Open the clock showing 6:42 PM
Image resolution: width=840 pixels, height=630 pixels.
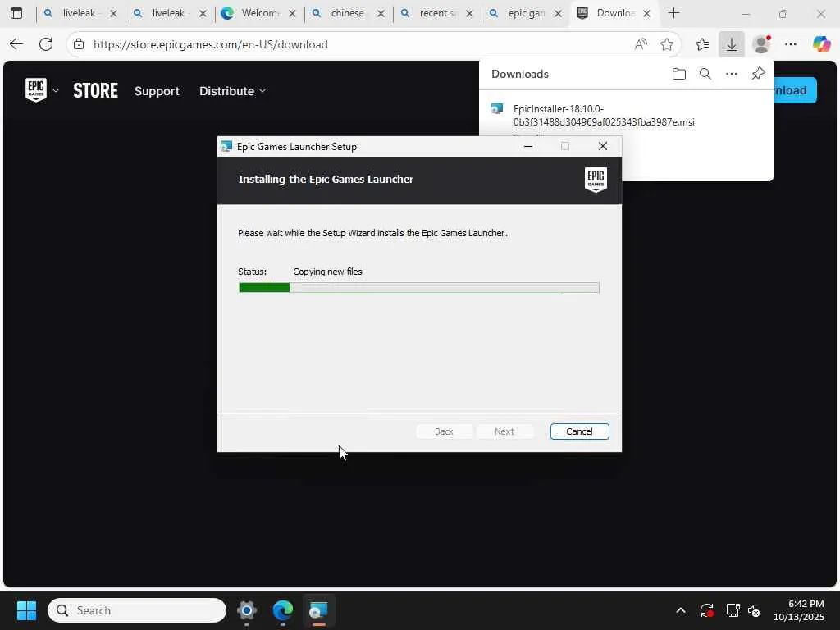[x=799, y=610]
